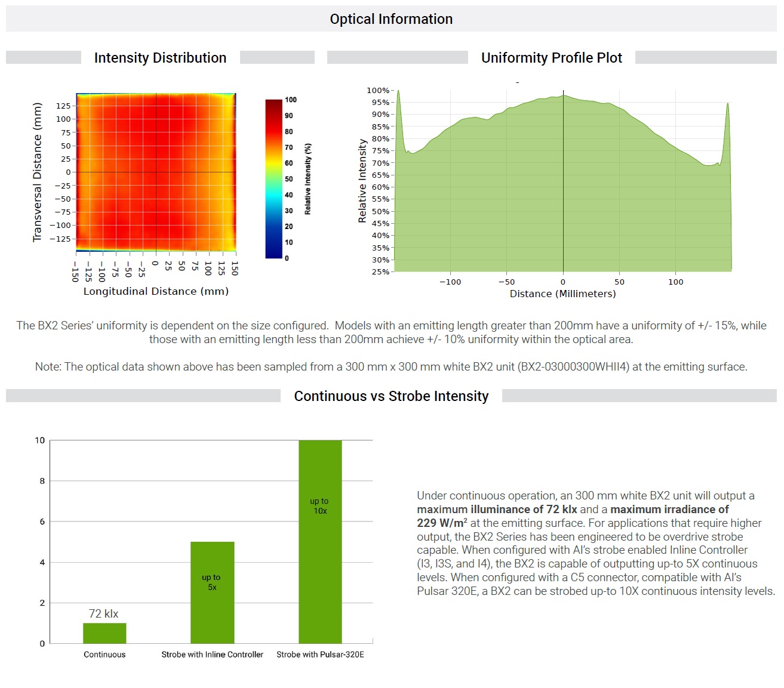Image resolution: width=784 pixels, height=688 pixels.
Task: Click the '72 klx' label above bar
Action: tap(104, 613)
